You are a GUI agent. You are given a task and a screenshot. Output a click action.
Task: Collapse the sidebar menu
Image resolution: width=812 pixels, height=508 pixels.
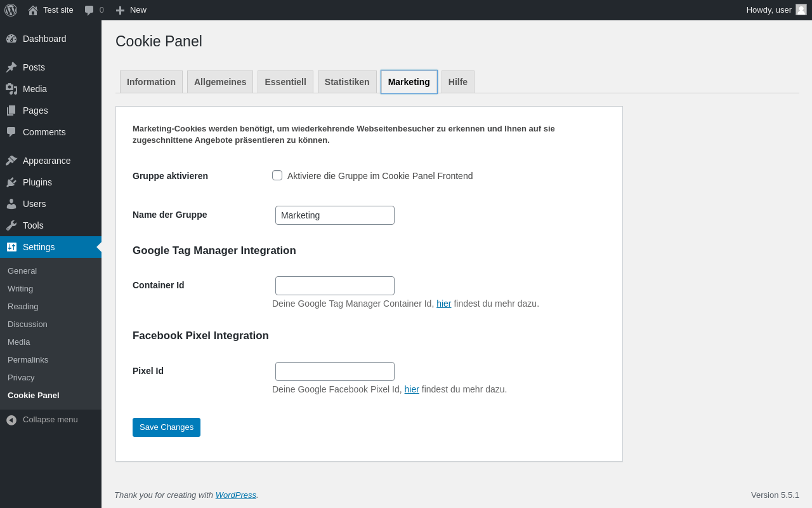pos(51,420)
